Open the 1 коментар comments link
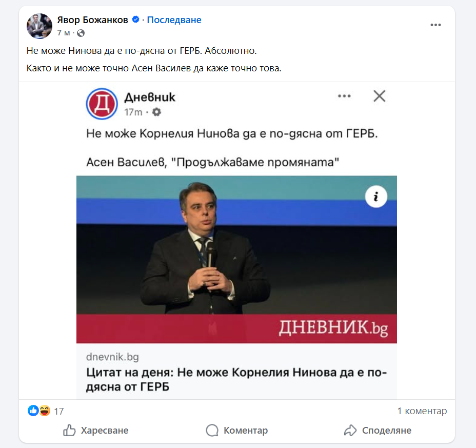 [x=422, y=411]
